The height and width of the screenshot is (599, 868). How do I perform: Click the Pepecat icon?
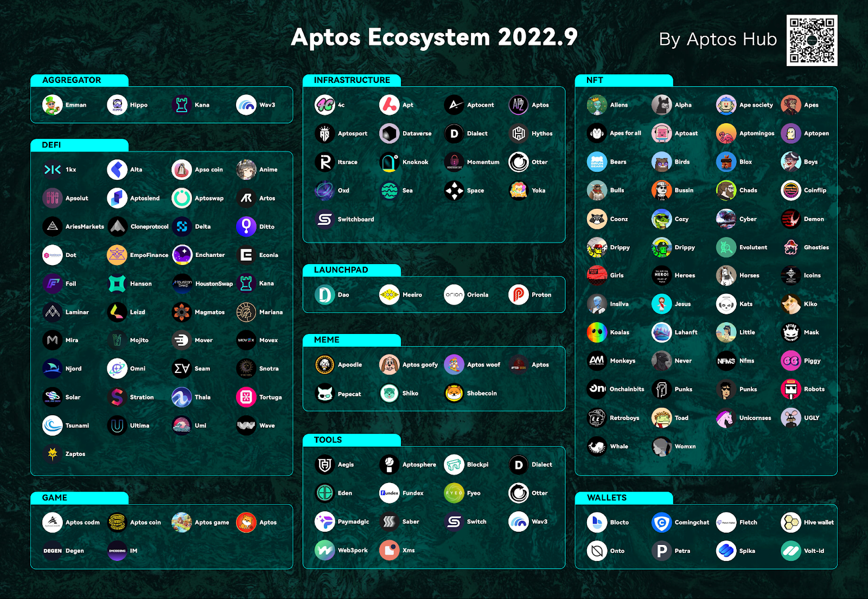(325, 394)
